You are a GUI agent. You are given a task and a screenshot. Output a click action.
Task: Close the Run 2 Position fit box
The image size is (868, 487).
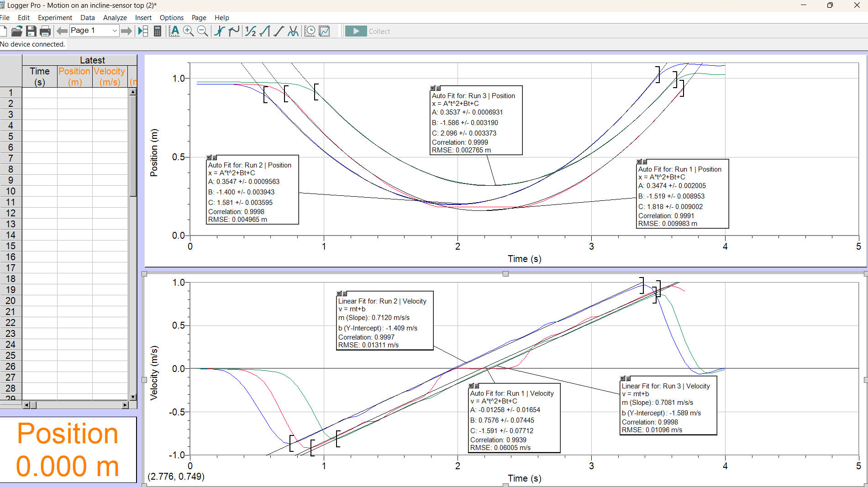pos(209,157)
